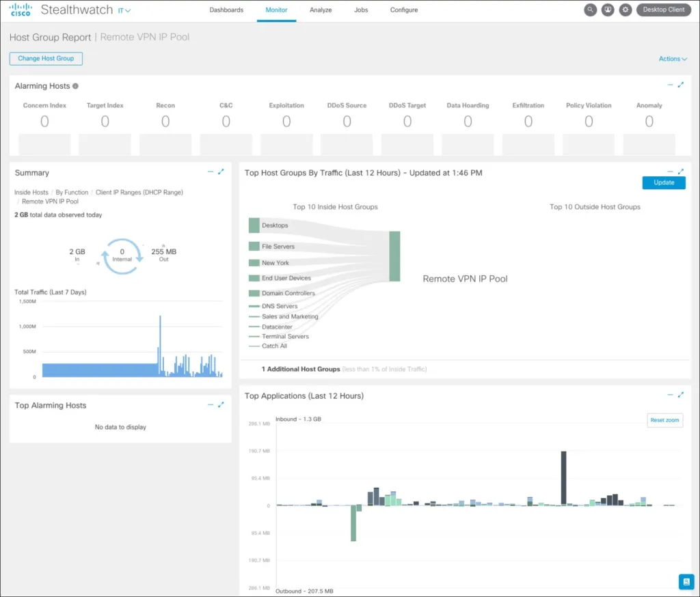Screen dimensions: 700x597
Task: Click the Remote VPN IP Pool Sankey node
Action: coord(394,257)
